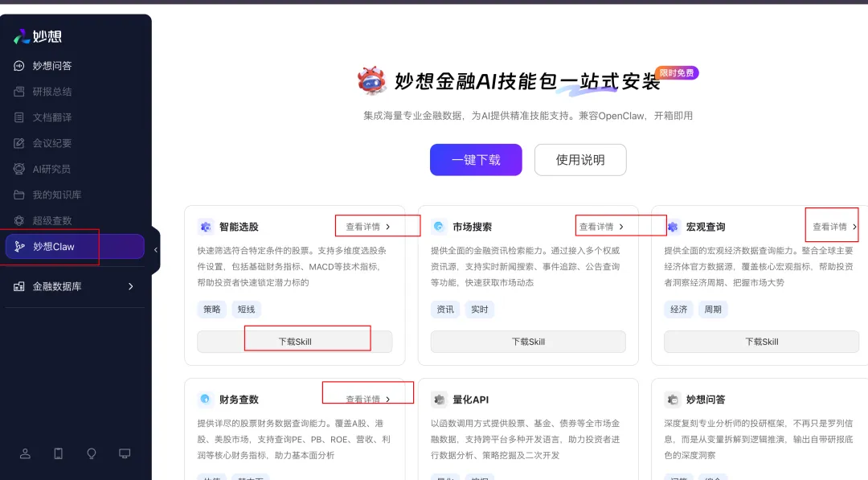
Task: Open 金融数据库 in the sidebar menu
Action: tap(75, 286)
